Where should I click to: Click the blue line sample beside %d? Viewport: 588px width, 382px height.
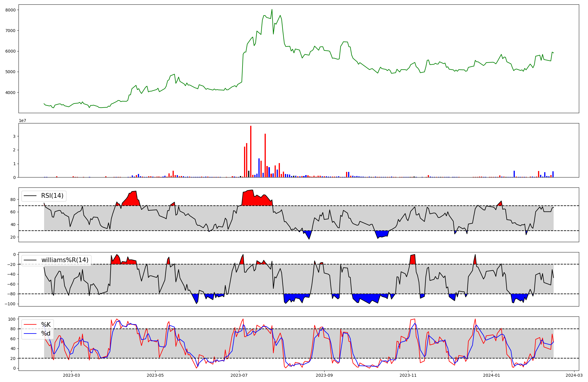click(30, 334)
